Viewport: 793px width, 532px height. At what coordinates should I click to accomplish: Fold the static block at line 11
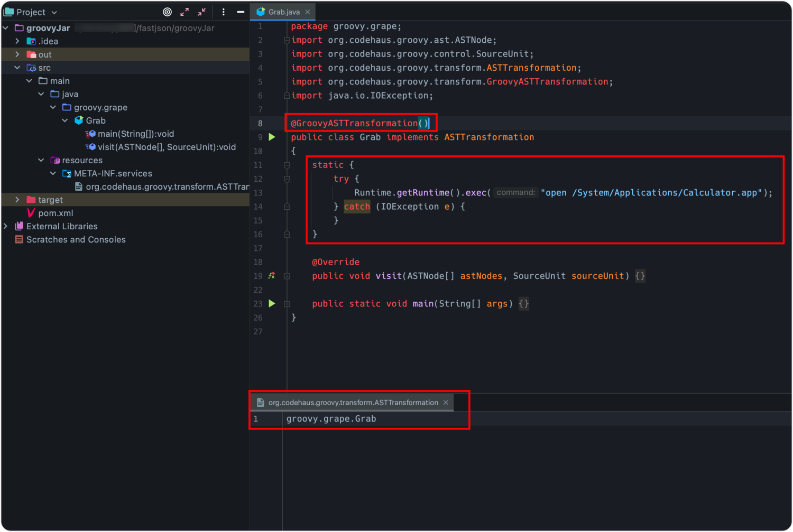(287, 165)
